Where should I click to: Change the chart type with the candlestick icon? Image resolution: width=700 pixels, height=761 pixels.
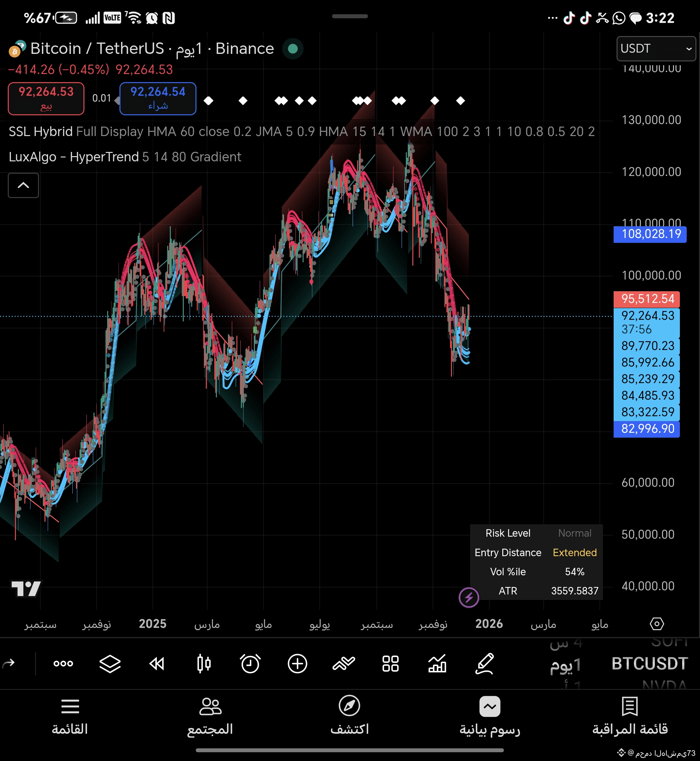pyautogui.click(x=204, y=663)
